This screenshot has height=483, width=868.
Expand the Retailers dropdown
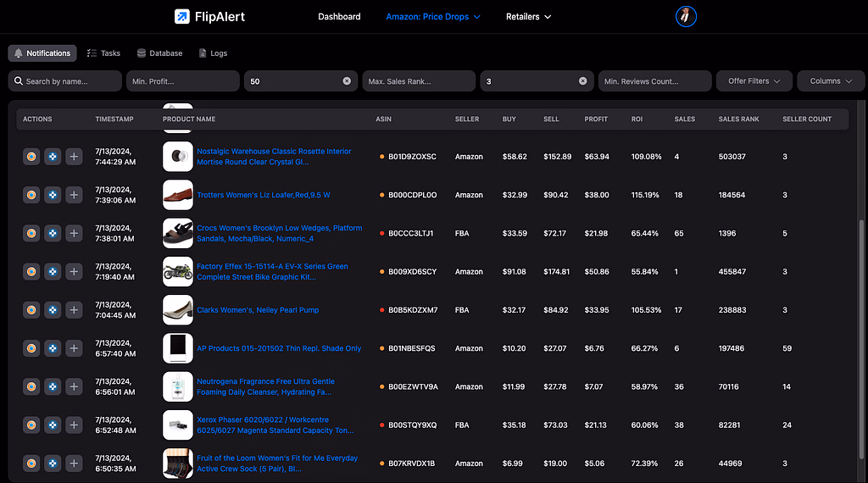tap(528, 17)
